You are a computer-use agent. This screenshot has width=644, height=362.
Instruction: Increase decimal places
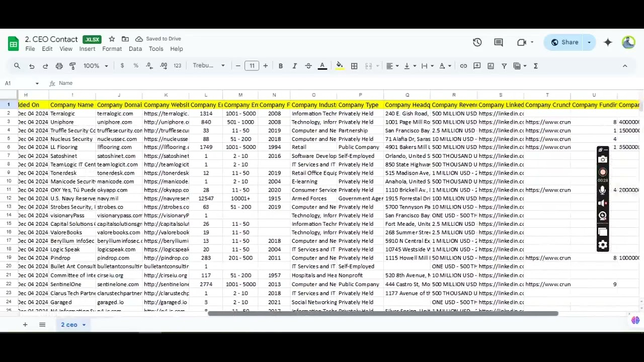coord(164,66)
